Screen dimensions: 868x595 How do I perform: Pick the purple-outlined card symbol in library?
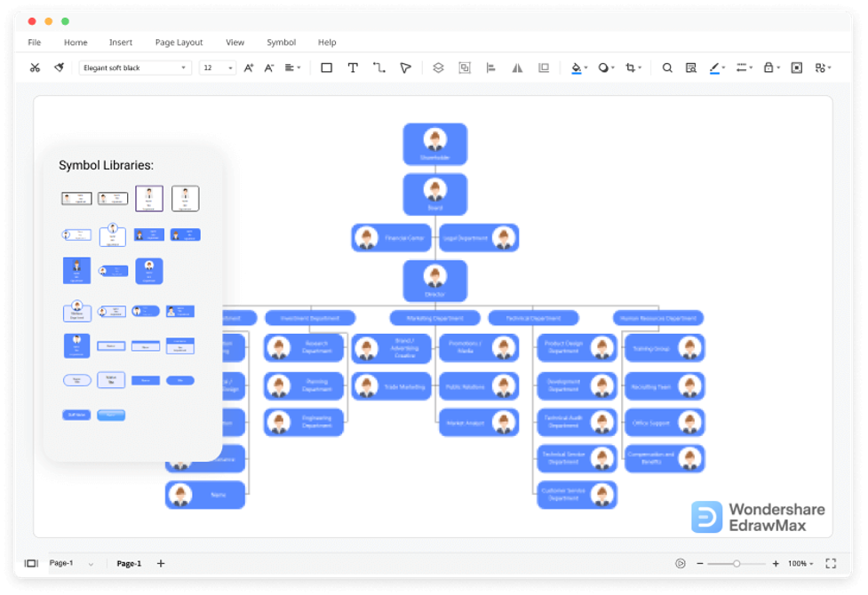tap(149, 198)
